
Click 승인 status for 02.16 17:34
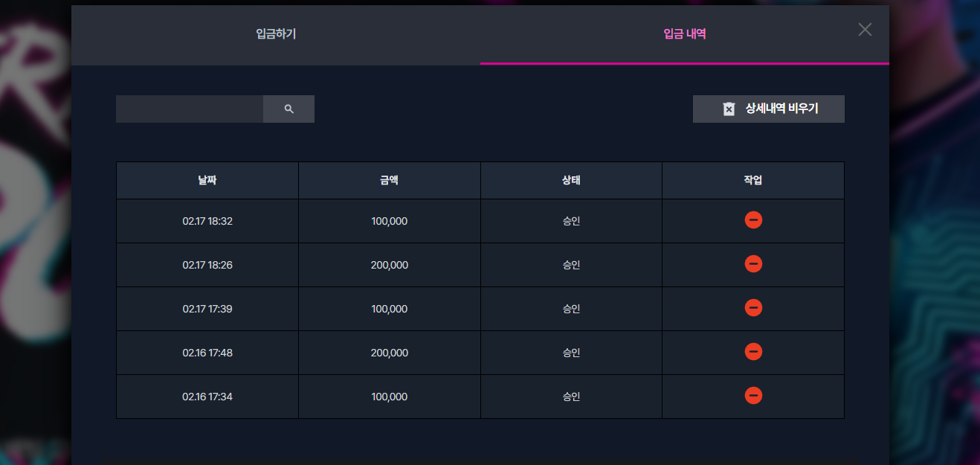571,397
